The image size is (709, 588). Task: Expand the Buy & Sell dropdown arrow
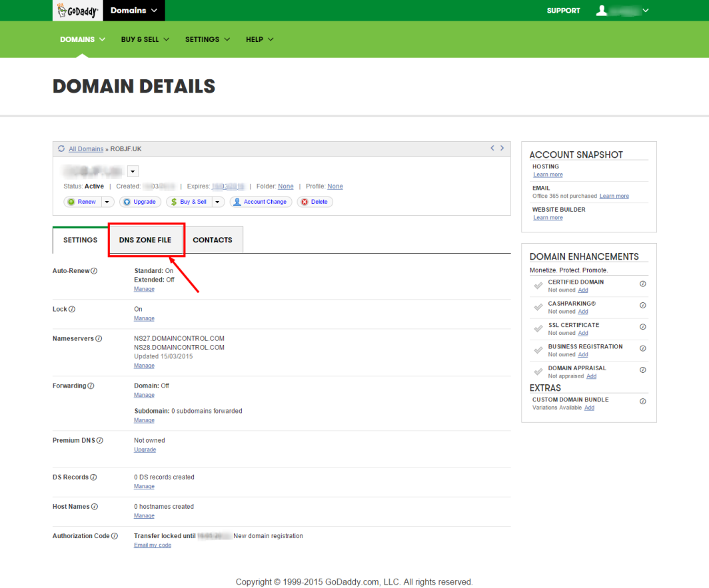218,201
